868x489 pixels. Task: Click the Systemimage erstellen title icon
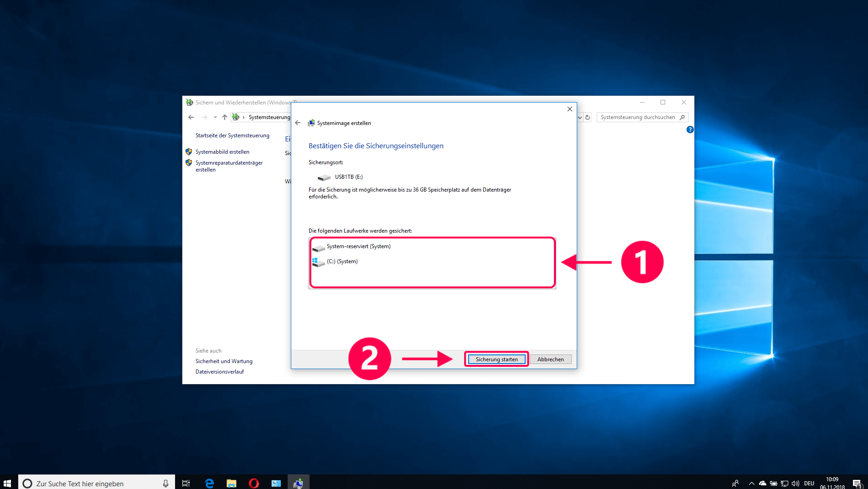311,123
